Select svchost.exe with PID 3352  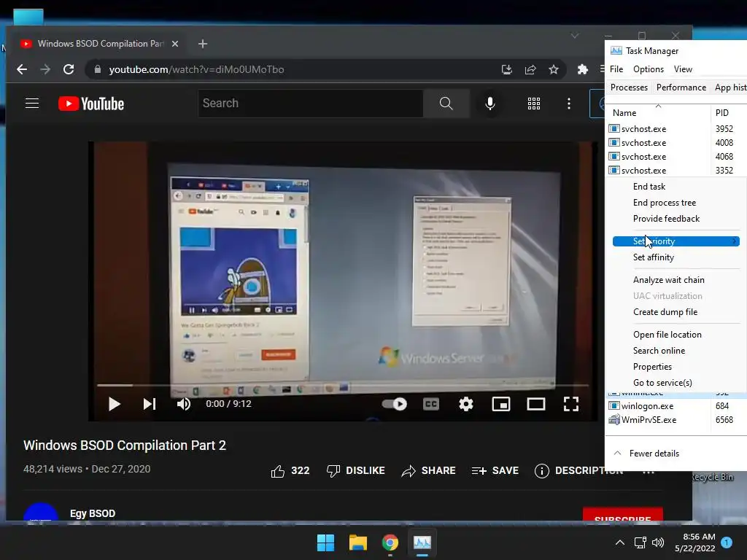676,171
